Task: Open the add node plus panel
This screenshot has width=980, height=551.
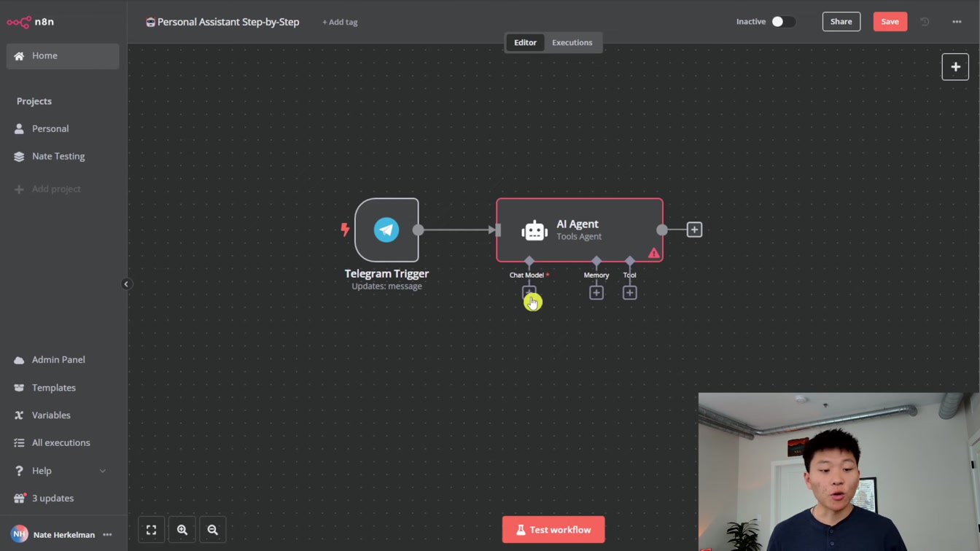Action: (x=955, y=67)
